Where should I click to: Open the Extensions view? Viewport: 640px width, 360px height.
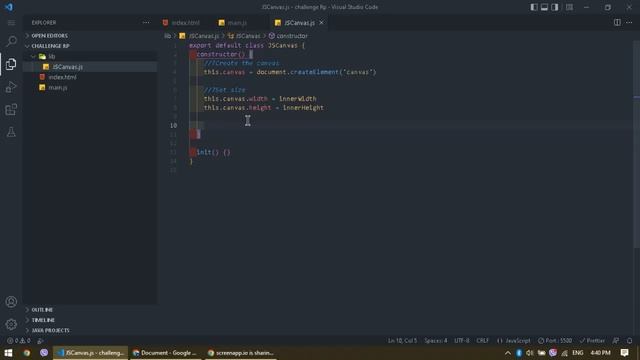click(11, 109)
